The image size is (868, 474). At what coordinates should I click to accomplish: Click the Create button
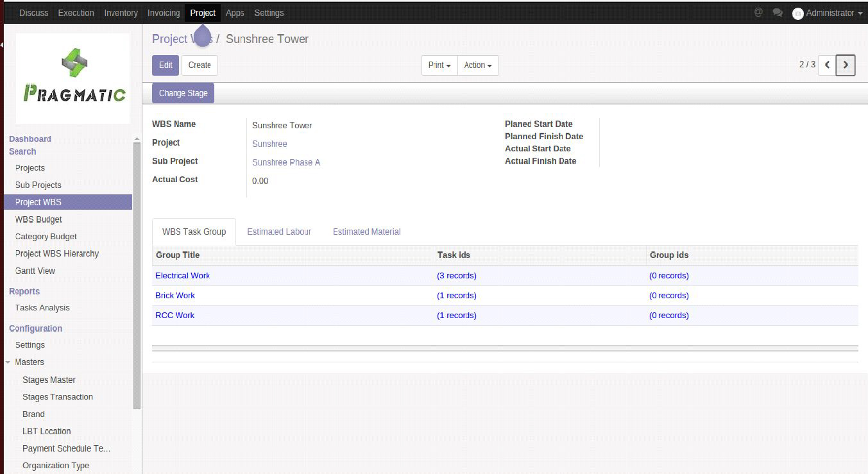tap(200, 65)
